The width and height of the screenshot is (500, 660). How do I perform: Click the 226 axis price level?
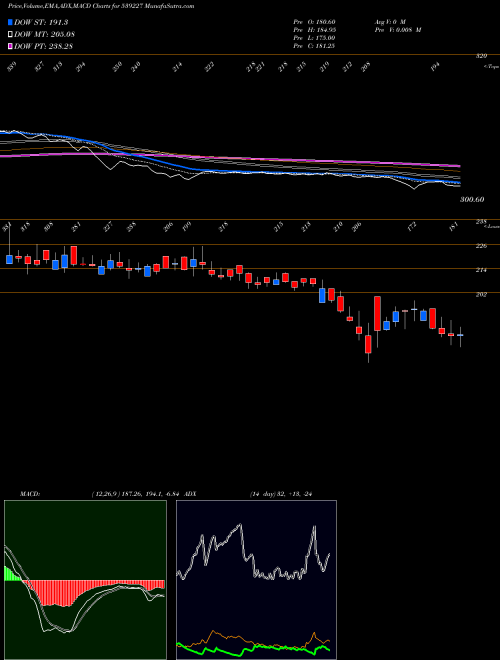[x=481, y=245]
